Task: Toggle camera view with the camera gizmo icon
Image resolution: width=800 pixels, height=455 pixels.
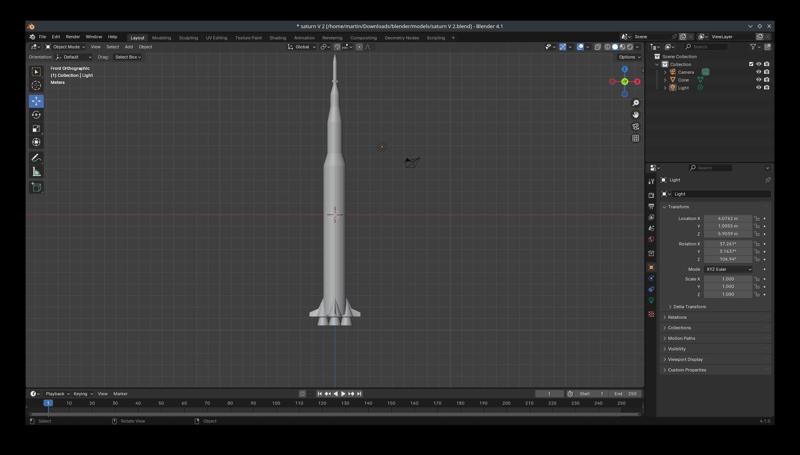Action: [636, 127]
